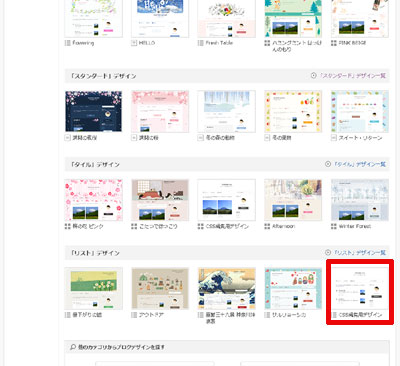The width and height of the screenshot is (400, 366).
Task: Click the list-layout icon beside Flowering
Action: 67,43
